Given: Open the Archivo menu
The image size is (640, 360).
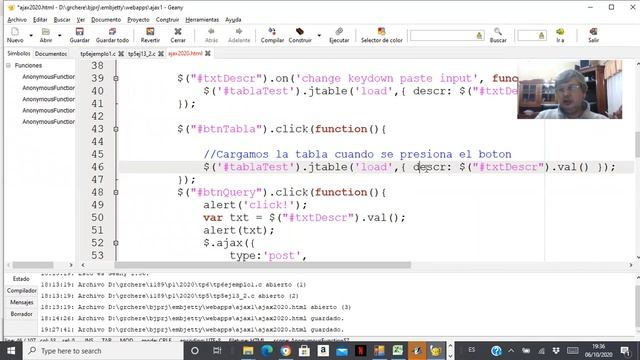Looking at the screenshot, I should click(x=17, y=20).
